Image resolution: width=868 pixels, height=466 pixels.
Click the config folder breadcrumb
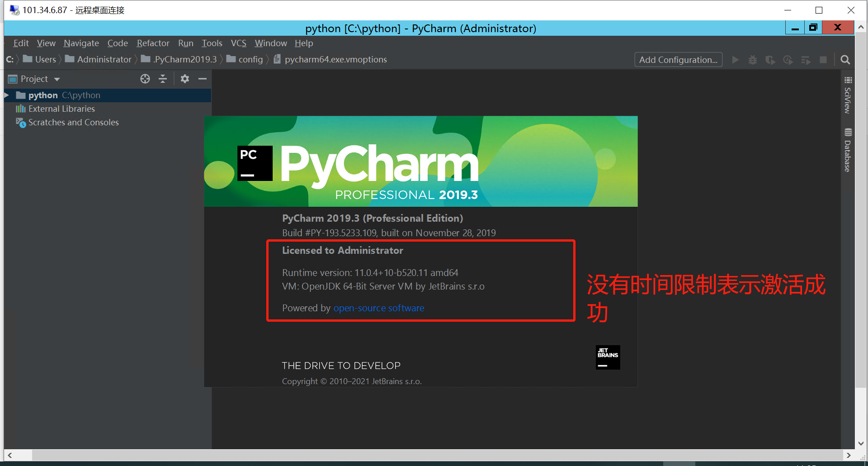[245, 60]
